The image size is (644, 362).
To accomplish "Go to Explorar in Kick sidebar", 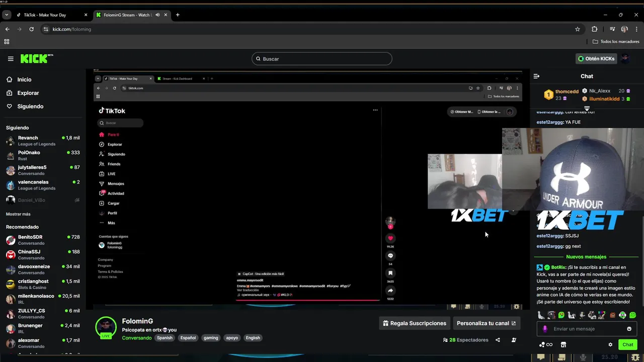I will coord(28,93).
